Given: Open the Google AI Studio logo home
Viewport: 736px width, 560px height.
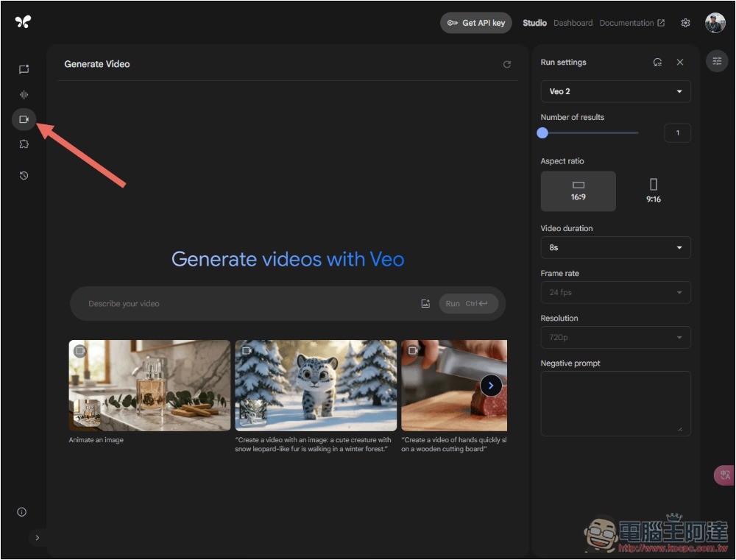Looking at the screenshot, I should coord(23,21).
